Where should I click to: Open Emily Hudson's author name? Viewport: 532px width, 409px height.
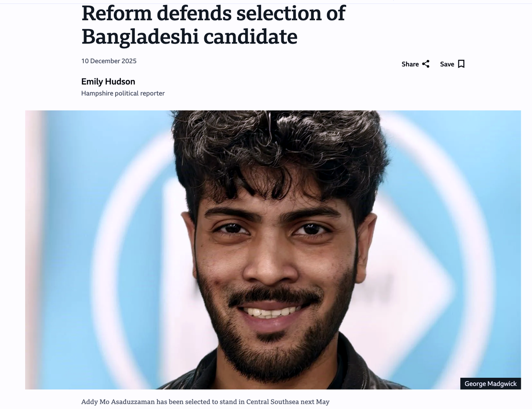click(108, 82)
